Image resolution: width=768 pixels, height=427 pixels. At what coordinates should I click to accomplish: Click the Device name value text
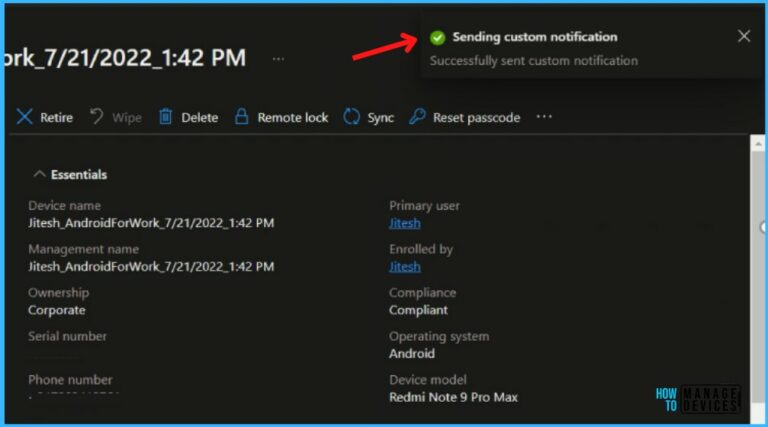click(x=151, y=223)
